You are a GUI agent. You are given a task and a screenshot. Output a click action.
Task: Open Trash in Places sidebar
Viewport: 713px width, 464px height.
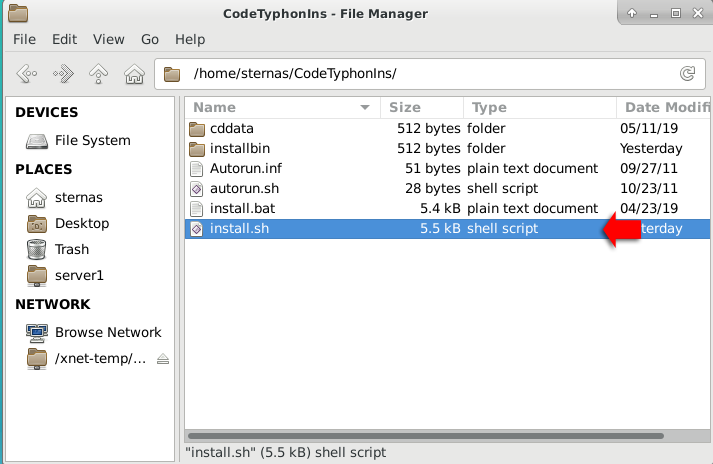coord(72,249)
